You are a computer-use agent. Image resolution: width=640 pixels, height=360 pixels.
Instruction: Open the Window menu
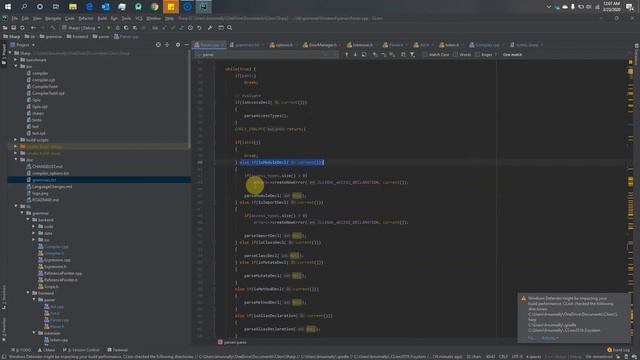(153, 18)
